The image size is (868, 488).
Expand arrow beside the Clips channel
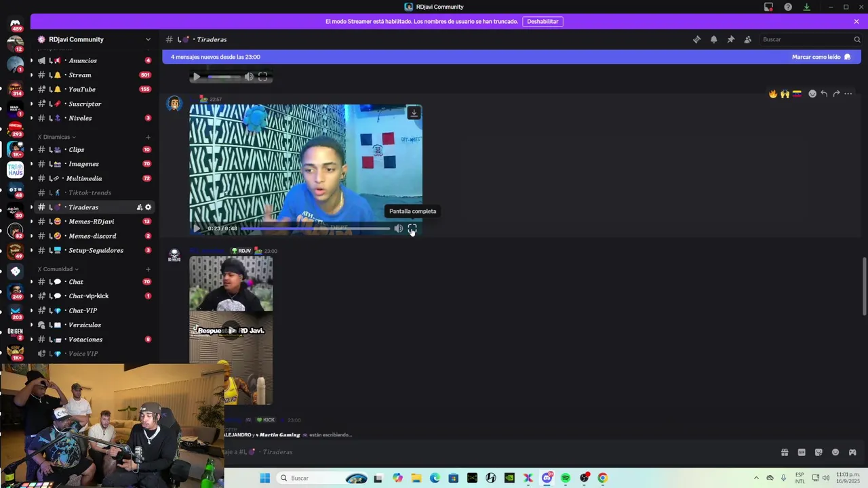31,149
